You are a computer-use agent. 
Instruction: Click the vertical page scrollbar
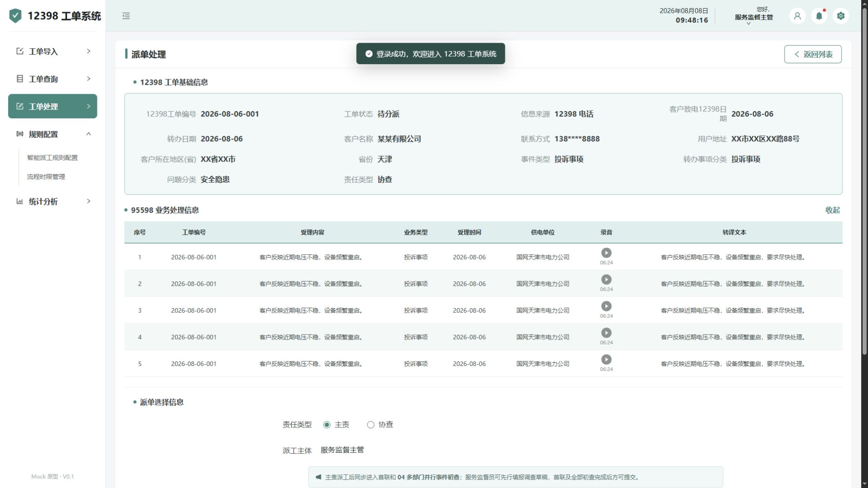tap(864, 182)
